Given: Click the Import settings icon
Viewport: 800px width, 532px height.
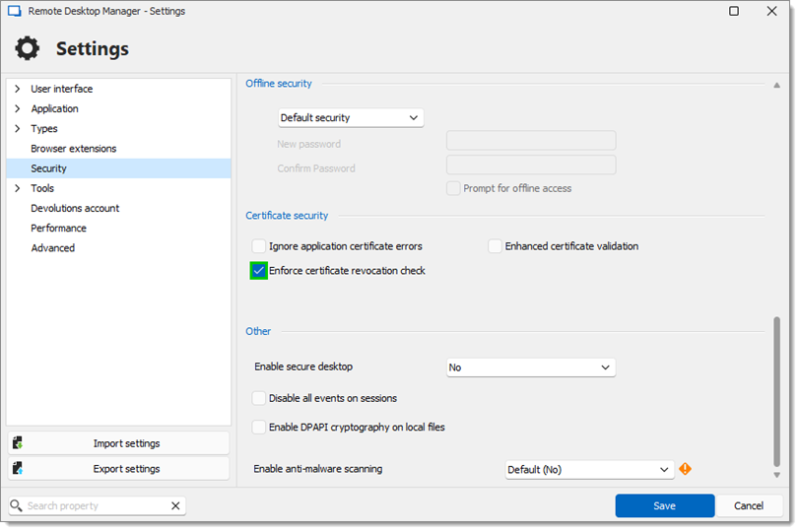Looking at the screenshot, I should pos(18,442).
